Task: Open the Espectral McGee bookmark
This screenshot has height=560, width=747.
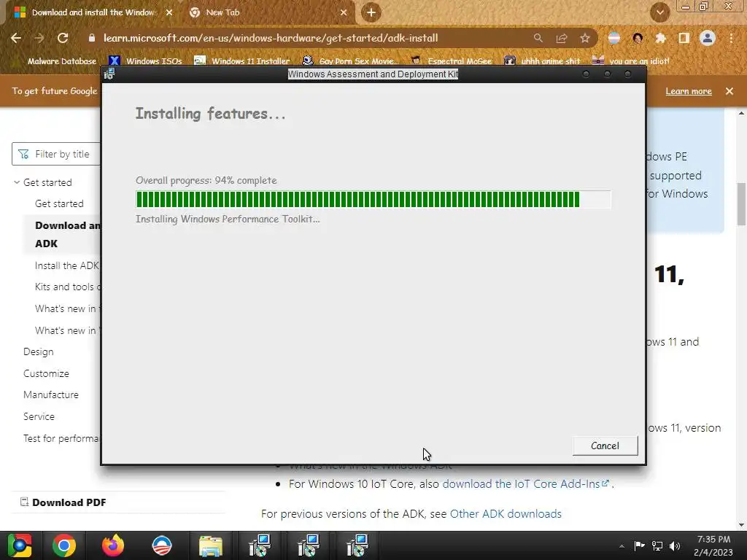Action: tap(452, 61)
